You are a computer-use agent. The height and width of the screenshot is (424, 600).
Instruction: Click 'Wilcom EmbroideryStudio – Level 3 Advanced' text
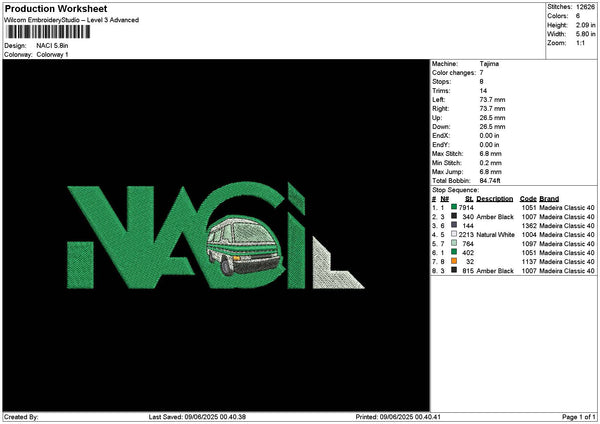tap(72, 20)
